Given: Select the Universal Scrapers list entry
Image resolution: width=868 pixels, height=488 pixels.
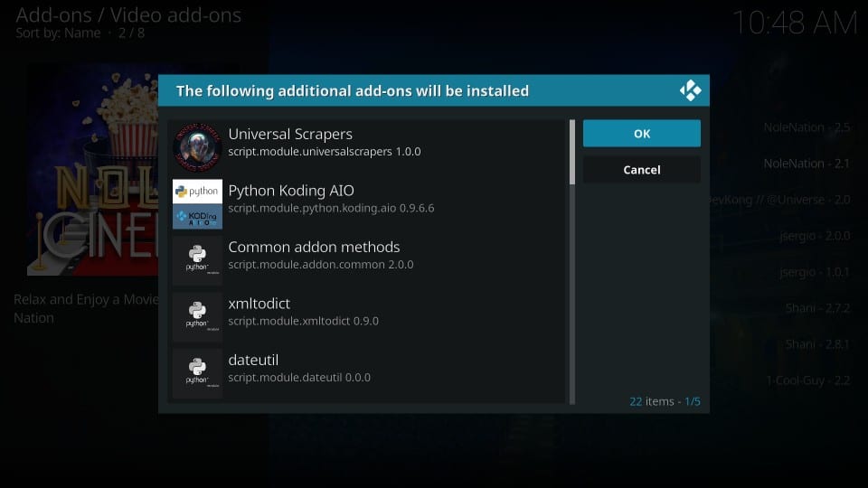Looking at the screenshot, I should tap(368, 147).
